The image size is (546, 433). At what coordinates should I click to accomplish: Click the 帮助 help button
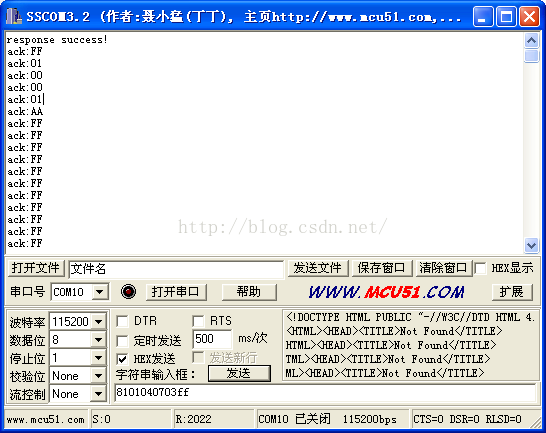(249, 292)
